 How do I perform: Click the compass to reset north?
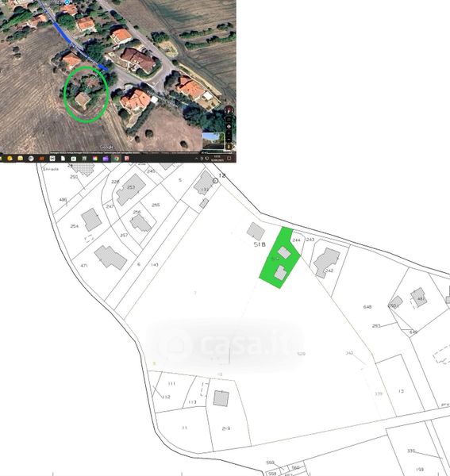229,110
